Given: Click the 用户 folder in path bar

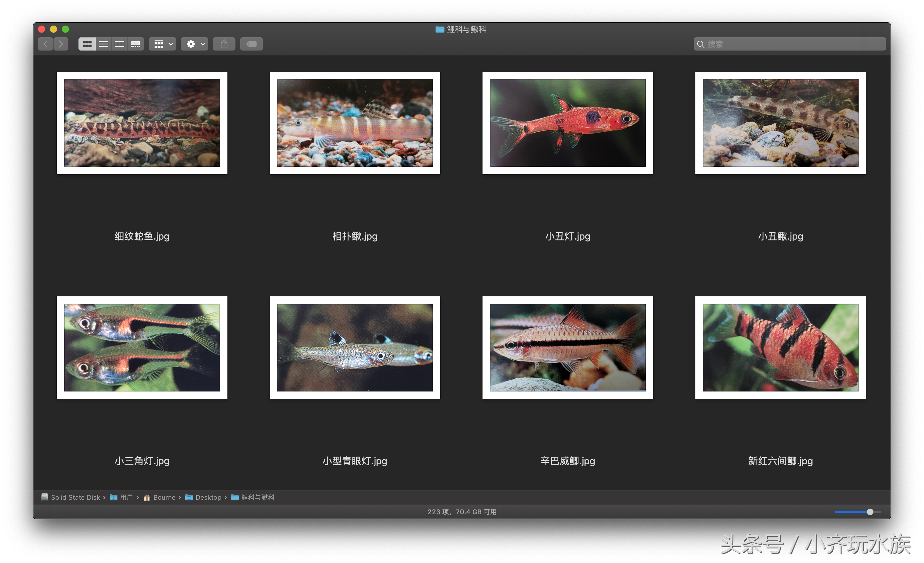Looking at the screenshot, I should tap(121, 497).
